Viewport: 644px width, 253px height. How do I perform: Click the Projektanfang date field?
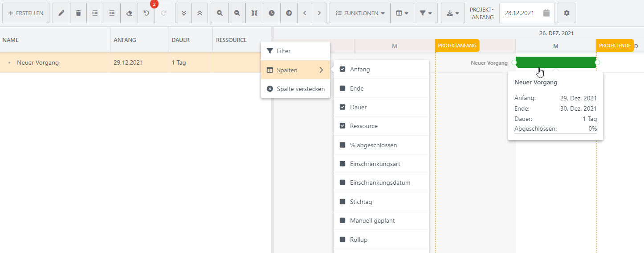522,13
